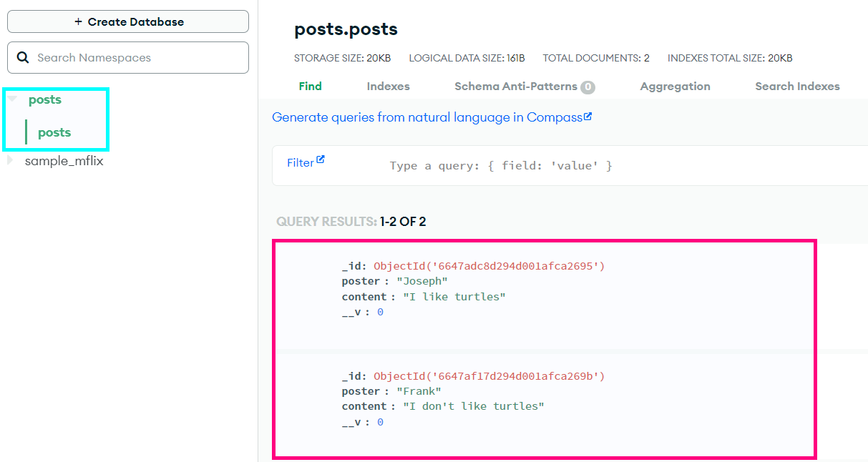Click LOGICAL DATA SIZE: 161B text

tap(467, 58)
